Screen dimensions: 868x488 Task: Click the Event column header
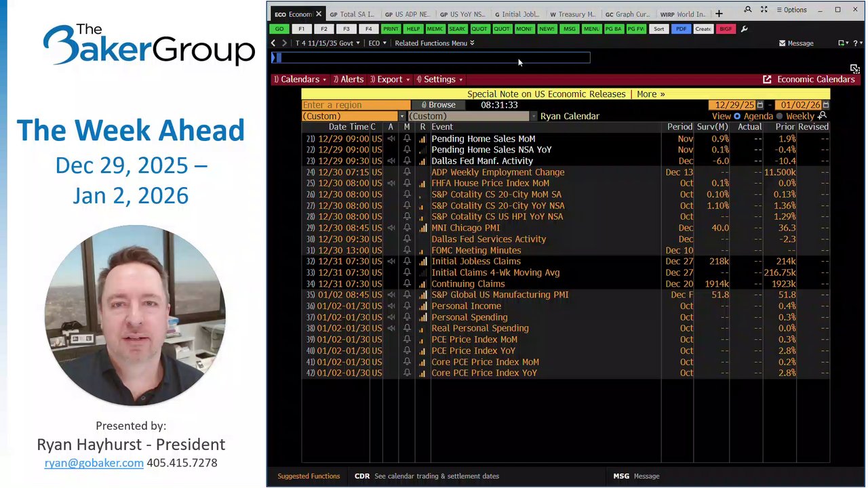pyautogui.click(x=442, y=127)
